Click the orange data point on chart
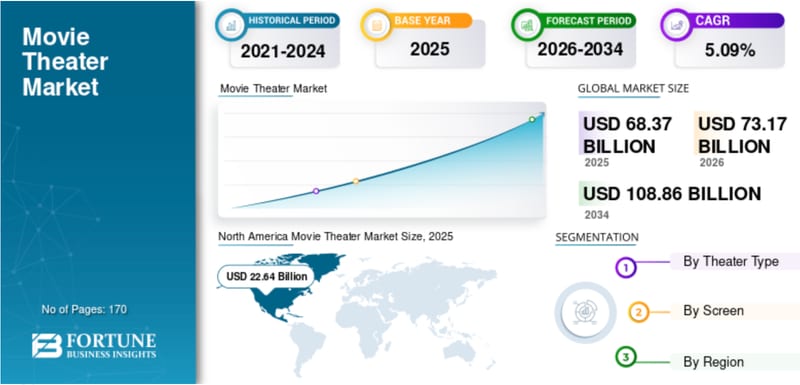The image size is (800, 385). [356, 181]
